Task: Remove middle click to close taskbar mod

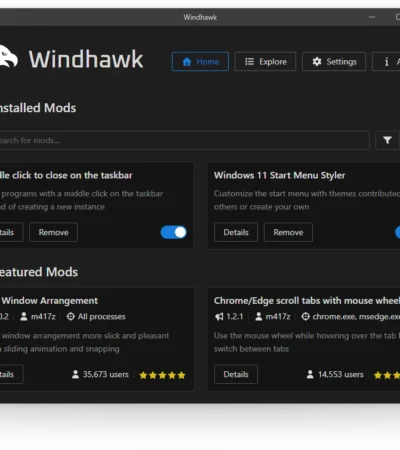Action: [x=53, y=232]
